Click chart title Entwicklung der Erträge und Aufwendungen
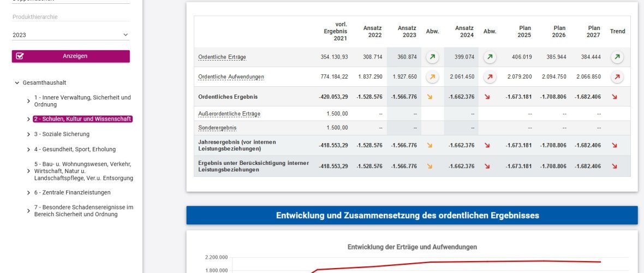 [x=412, y=247]
